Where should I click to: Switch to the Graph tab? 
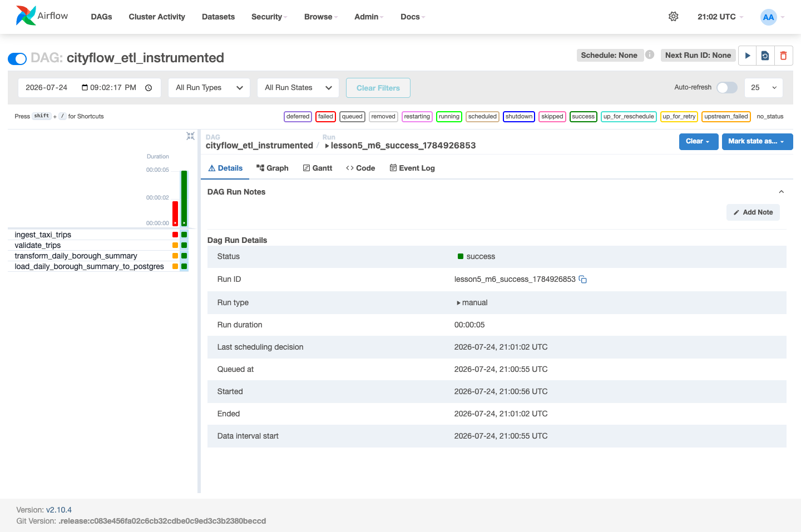273,168
